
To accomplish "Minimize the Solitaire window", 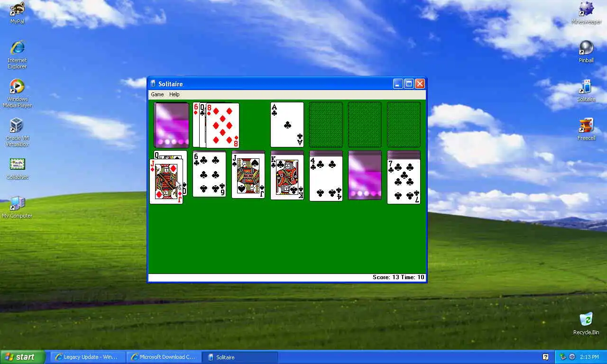I will point(398,84).
